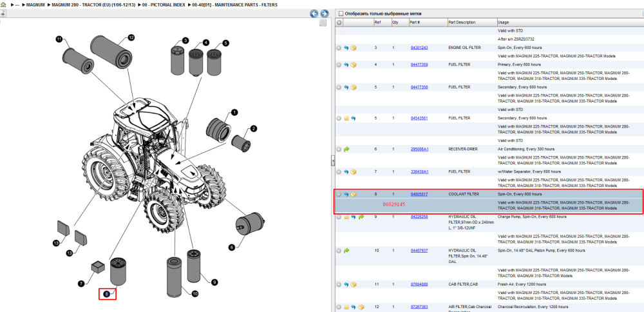
Task: Click the box package icon for part 84477358
Action: point(354,88)
